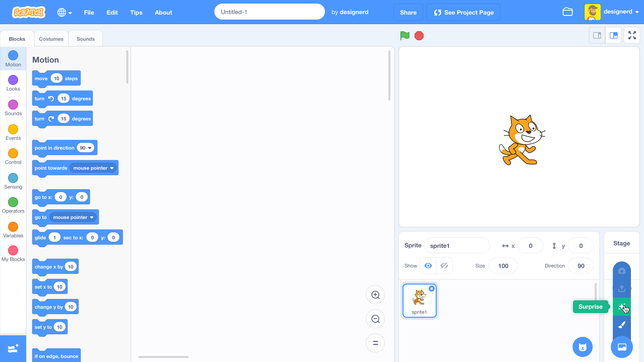Click the sprite x position field
The image size is (644, 362).
[531, 246]
